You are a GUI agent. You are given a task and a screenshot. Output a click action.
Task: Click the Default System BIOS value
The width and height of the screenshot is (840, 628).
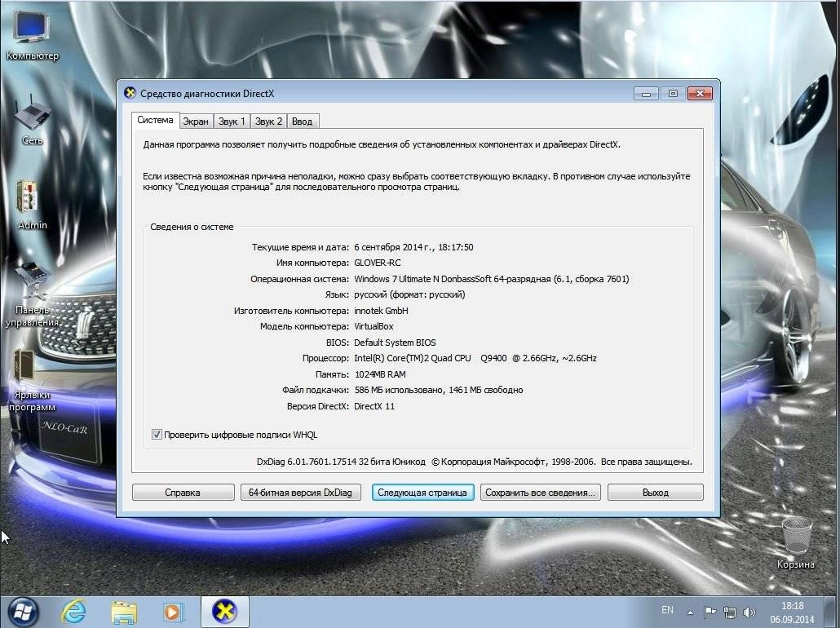395,343
